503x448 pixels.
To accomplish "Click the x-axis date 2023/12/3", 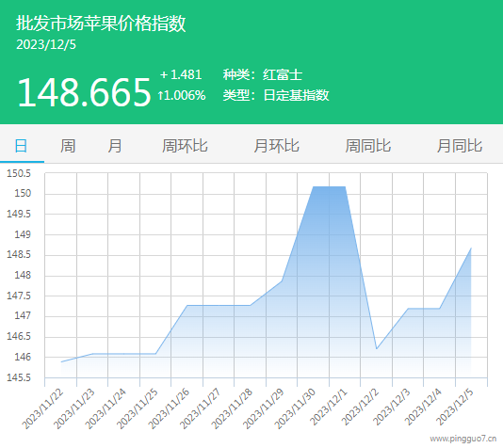I will (392, 407).
